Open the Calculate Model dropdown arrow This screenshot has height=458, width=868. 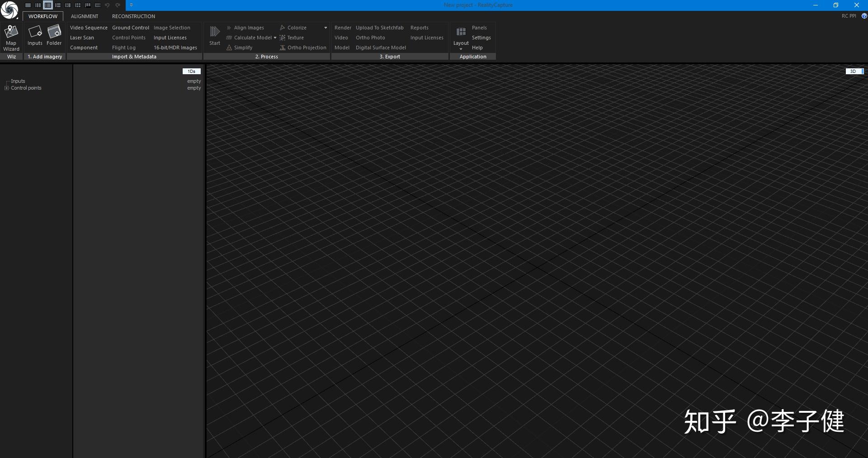point(275,38)
